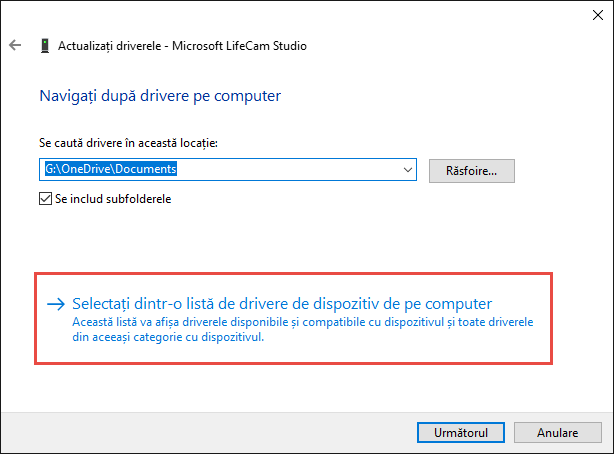This screenshot has width=614, height=454.
Task: Click the "Navigați după drivere pe computer" heading
Action: tap(159, 96)
